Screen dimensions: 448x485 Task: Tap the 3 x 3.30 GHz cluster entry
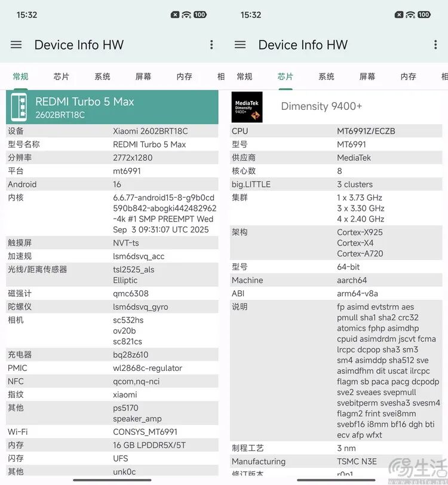361,208
